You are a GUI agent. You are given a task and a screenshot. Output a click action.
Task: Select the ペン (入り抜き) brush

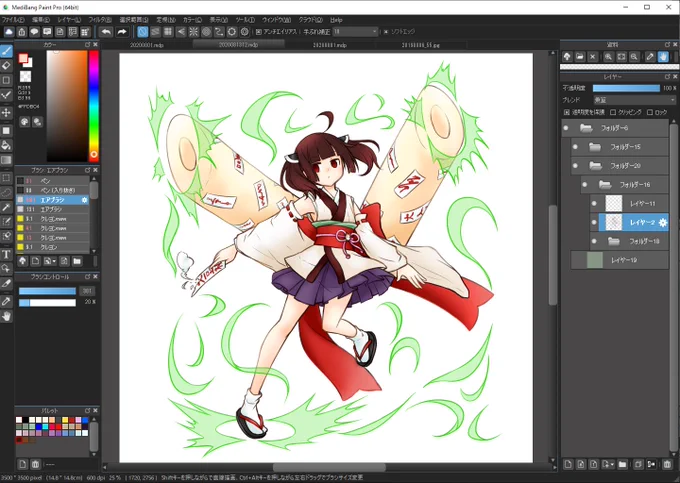pos(52,190)
